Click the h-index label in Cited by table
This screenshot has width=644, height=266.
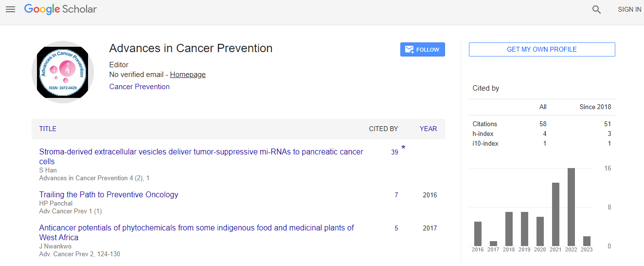point(482,133)
